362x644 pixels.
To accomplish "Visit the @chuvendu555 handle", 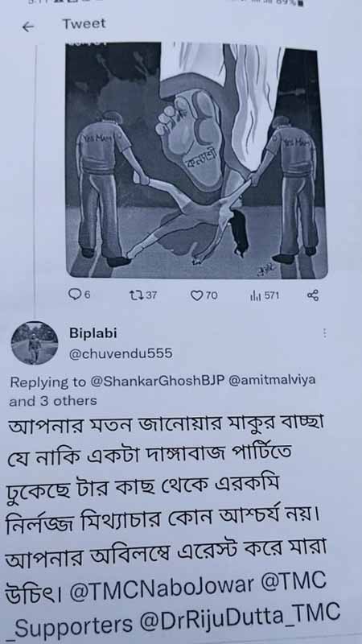I will (121, 353).
